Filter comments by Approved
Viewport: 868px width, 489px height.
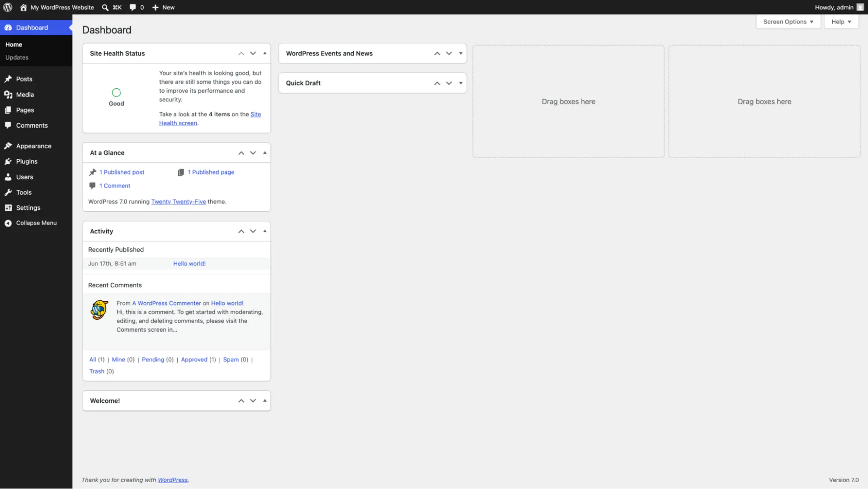click(x=194, y=360)
